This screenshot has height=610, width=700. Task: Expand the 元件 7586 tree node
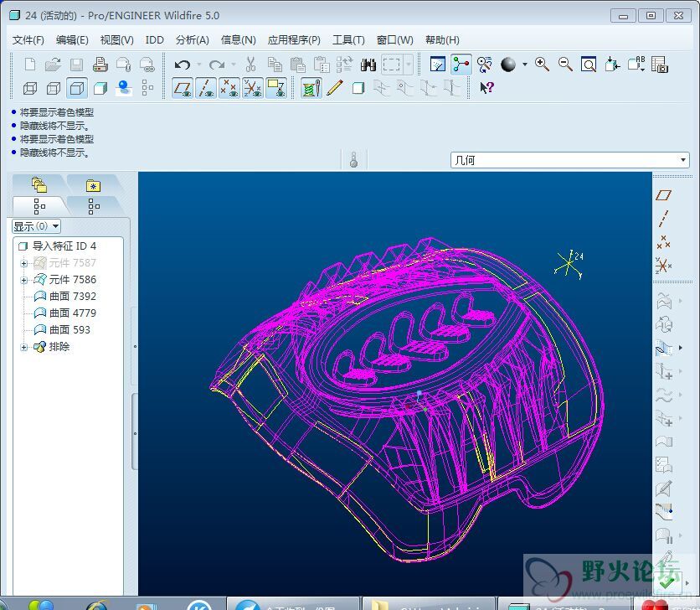click(24, 280)
